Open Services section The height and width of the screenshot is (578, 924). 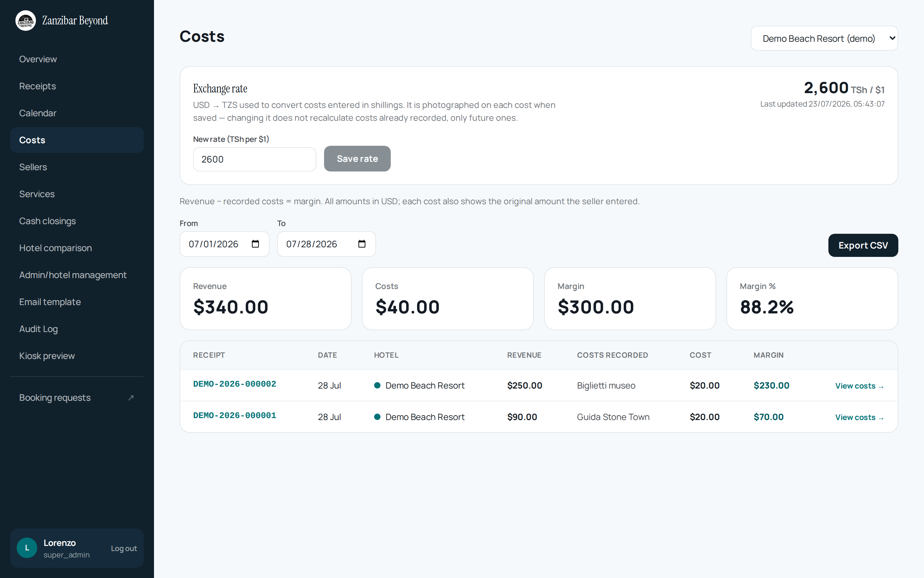point(77,194)
